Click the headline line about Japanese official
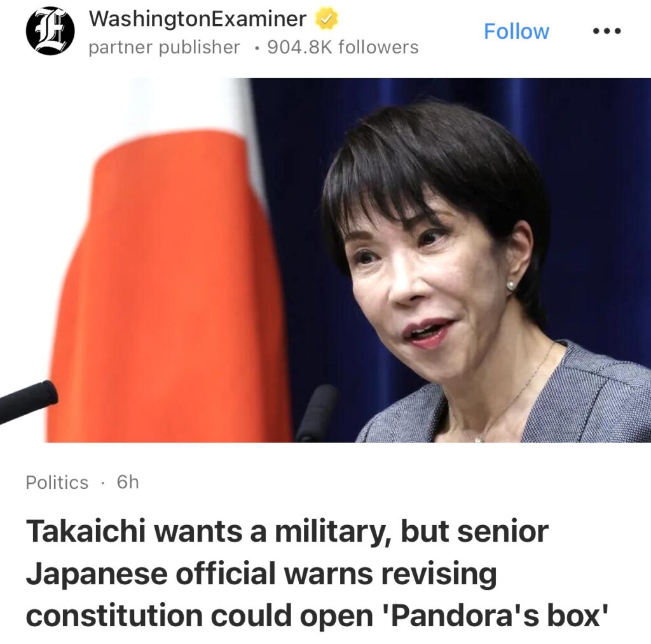The height and width of the screenshot is (644, 651). click(x=261, y=573)
